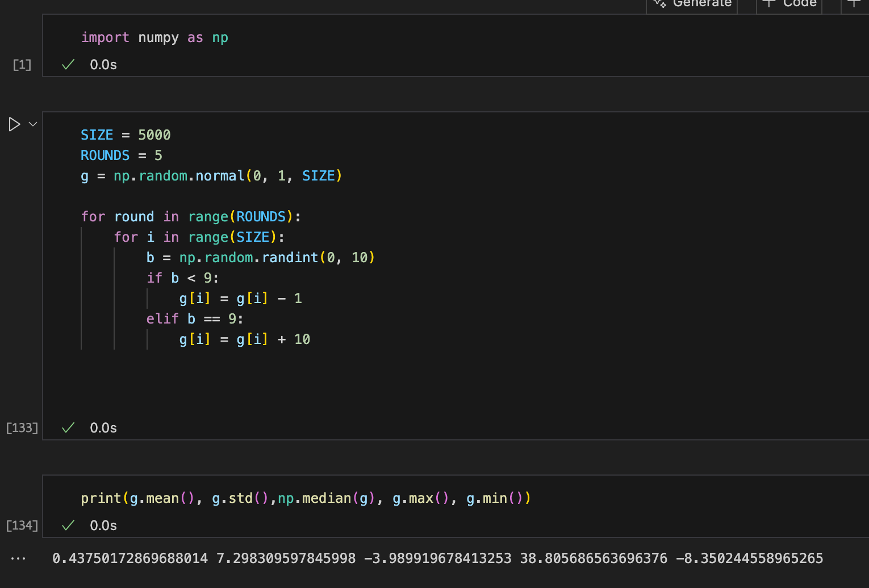Open the output ellipsis menu for cell 134
Viewport: 869px width, 588px height.
click(18, 558)
